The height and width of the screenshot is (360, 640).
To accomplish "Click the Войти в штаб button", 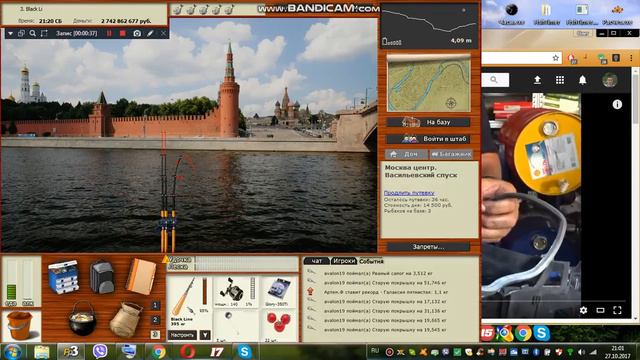I will coord(428,139).
